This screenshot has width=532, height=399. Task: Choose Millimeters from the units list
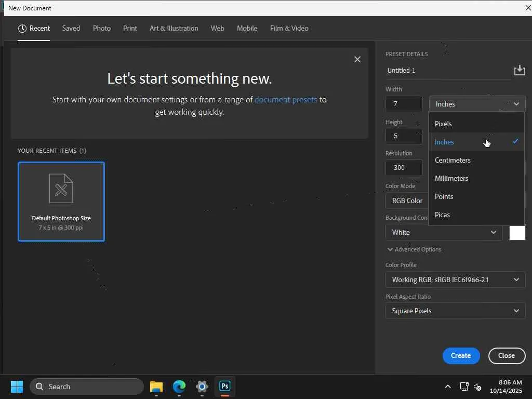[x=476, y=178]
